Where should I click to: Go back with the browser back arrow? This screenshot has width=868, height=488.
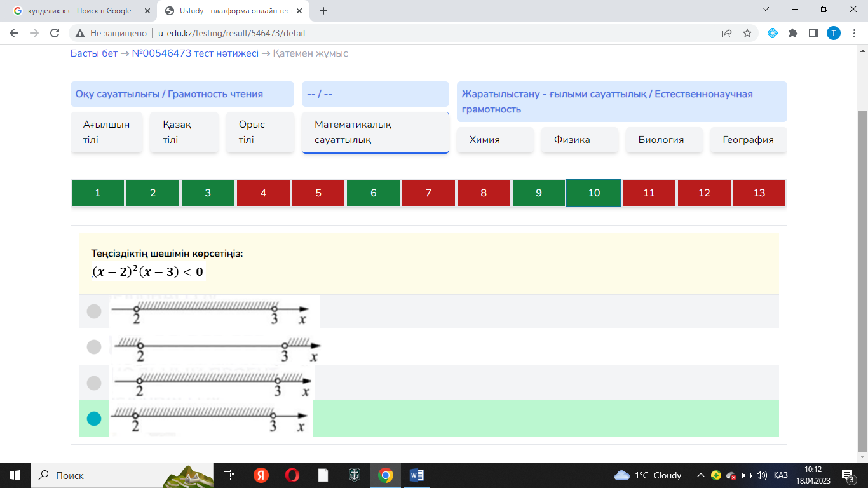14,33
